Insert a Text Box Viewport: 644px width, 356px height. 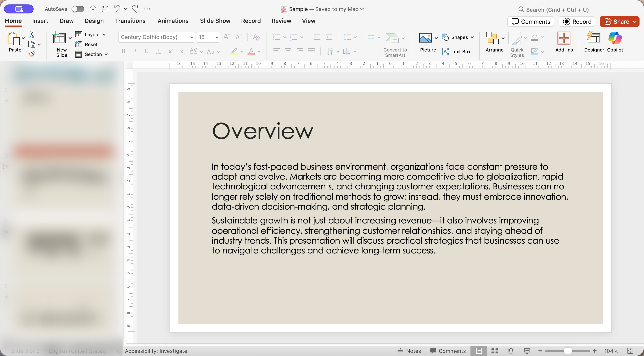[x=456, y=51]
